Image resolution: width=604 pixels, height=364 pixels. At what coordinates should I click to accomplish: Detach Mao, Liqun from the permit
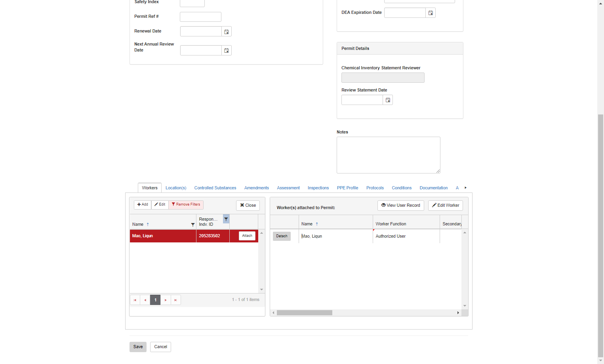coord(282,236)
